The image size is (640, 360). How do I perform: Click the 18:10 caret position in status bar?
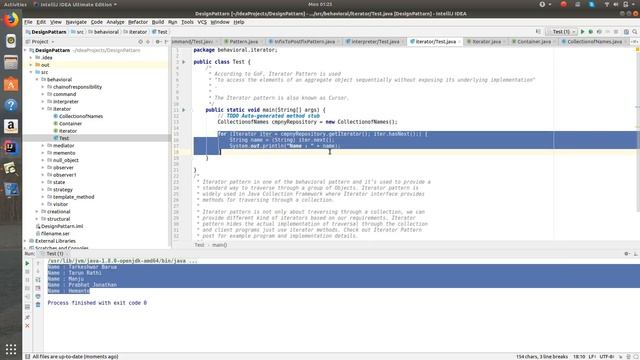pos(579,357)
